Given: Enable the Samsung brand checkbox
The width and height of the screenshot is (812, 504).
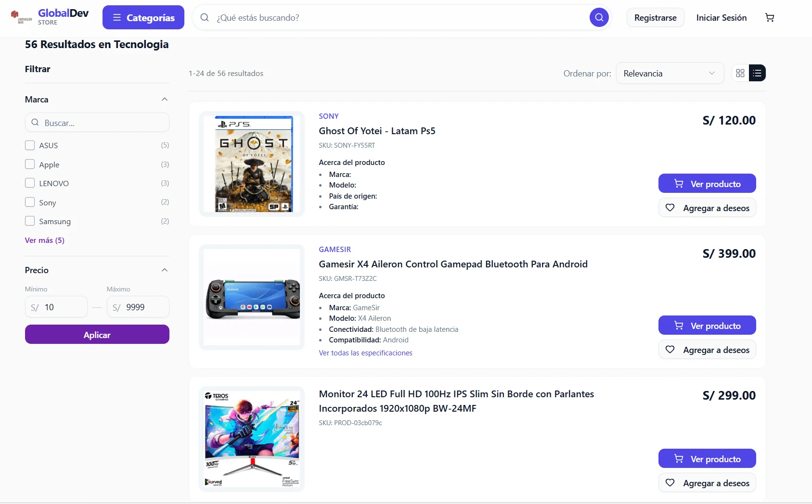Looking at the screenshot, I should (29, 221).
